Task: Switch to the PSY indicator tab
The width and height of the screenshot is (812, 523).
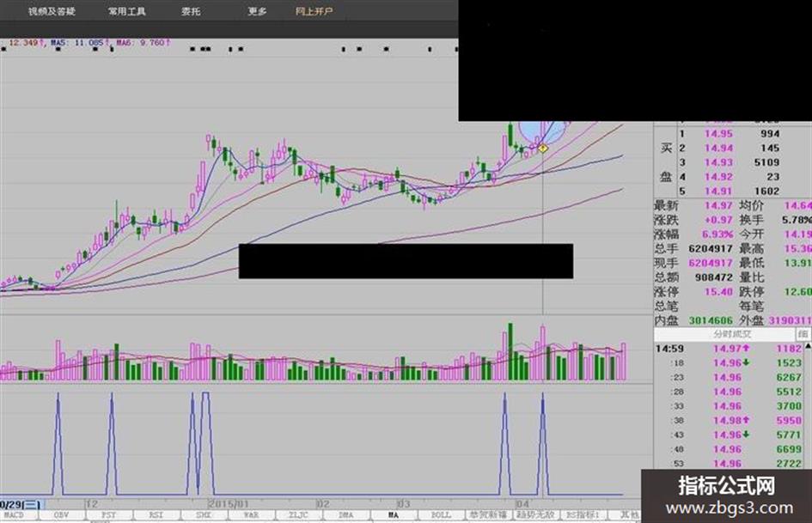Action: coord(109,515)
